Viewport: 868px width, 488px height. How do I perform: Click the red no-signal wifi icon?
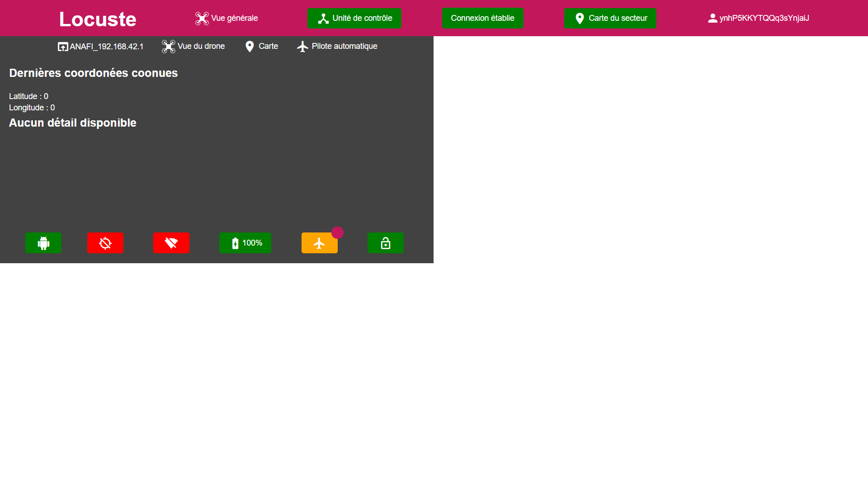point(171,243)
